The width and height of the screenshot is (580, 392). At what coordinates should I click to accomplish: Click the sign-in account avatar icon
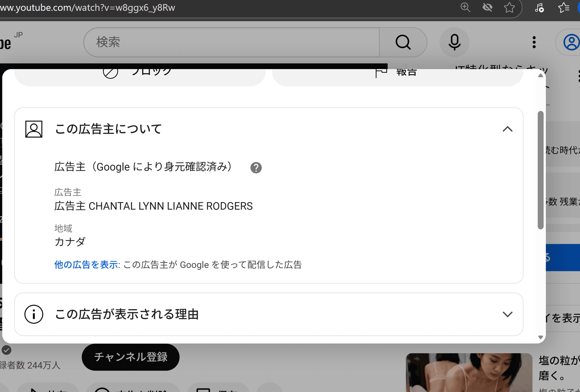click(x=571, y=42)
